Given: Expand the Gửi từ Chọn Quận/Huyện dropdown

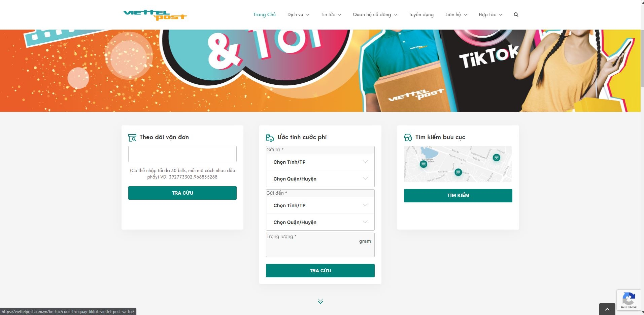Looking at the screenshot, I should 320,179.
